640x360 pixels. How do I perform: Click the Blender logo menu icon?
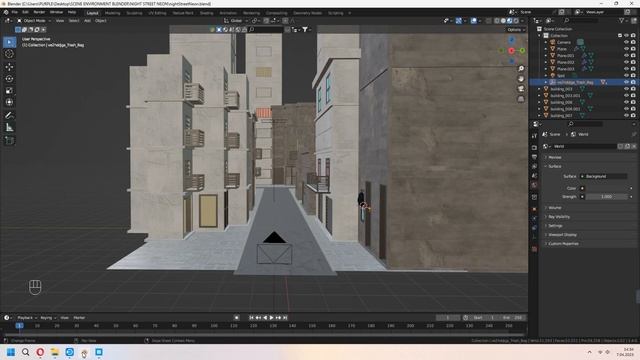point(6,12)
